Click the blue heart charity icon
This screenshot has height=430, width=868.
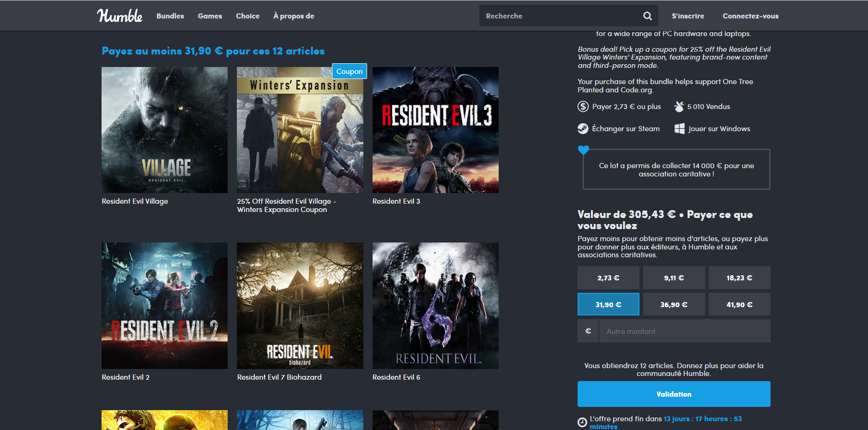tap(584, 150)
